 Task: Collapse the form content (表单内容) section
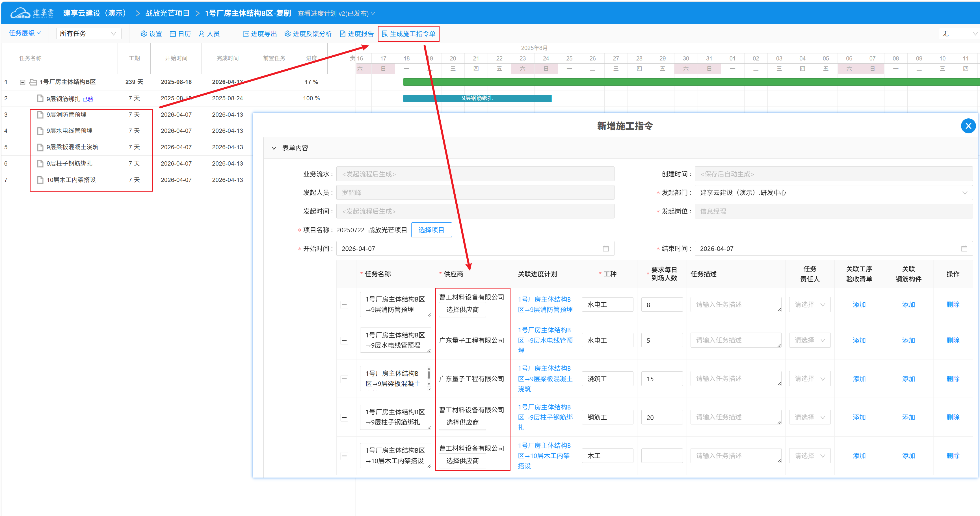point(274,148)
